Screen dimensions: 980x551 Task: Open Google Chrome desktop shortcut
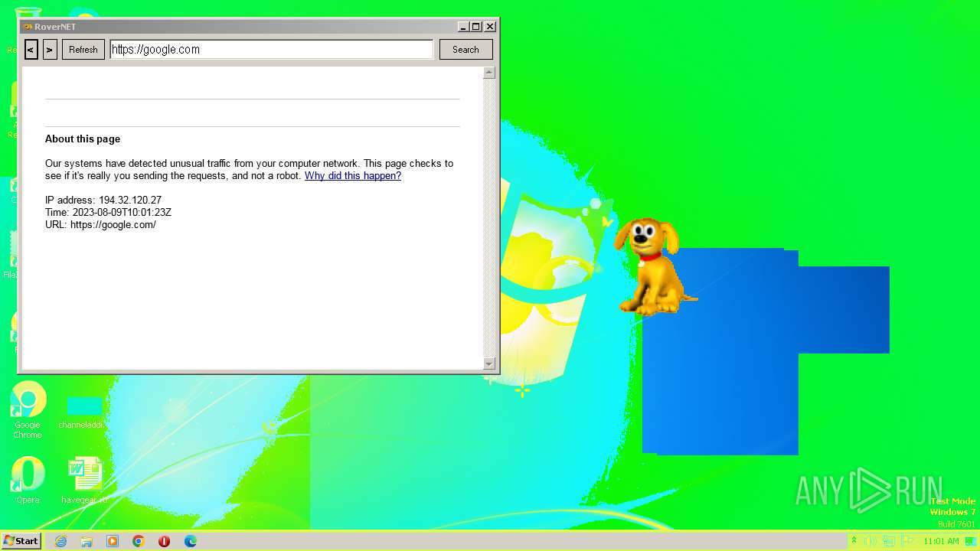pyautogui.click(x=28, y=411)
